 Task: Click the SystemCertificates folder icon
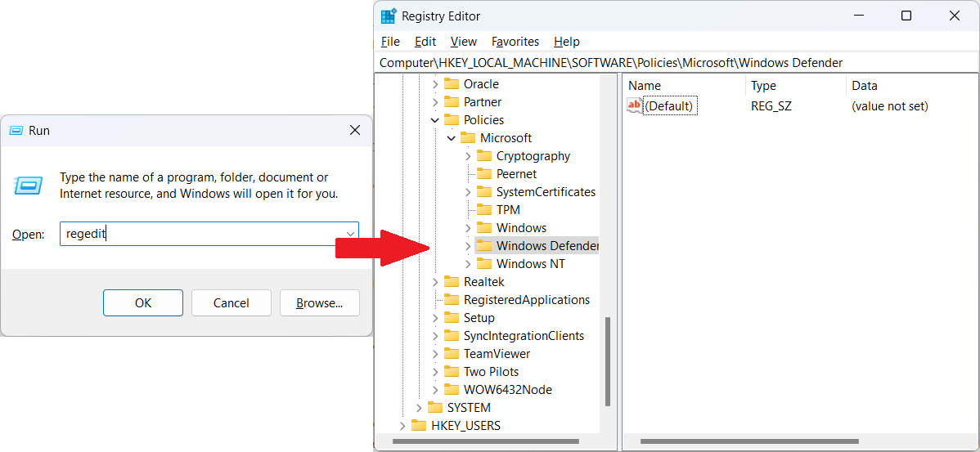pos(483,191)
